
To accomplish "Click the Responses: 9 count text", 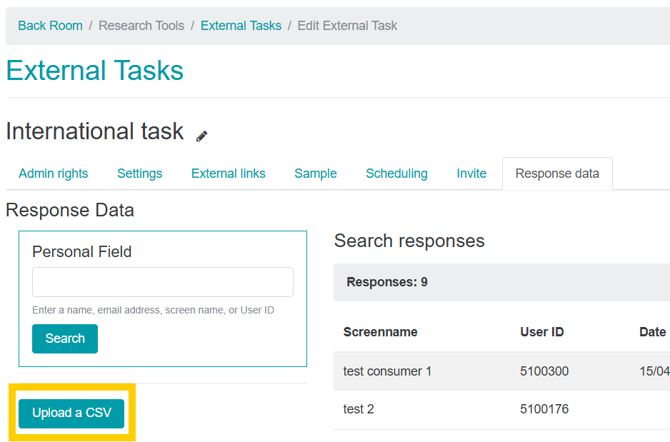I will (x=387, y=282).
